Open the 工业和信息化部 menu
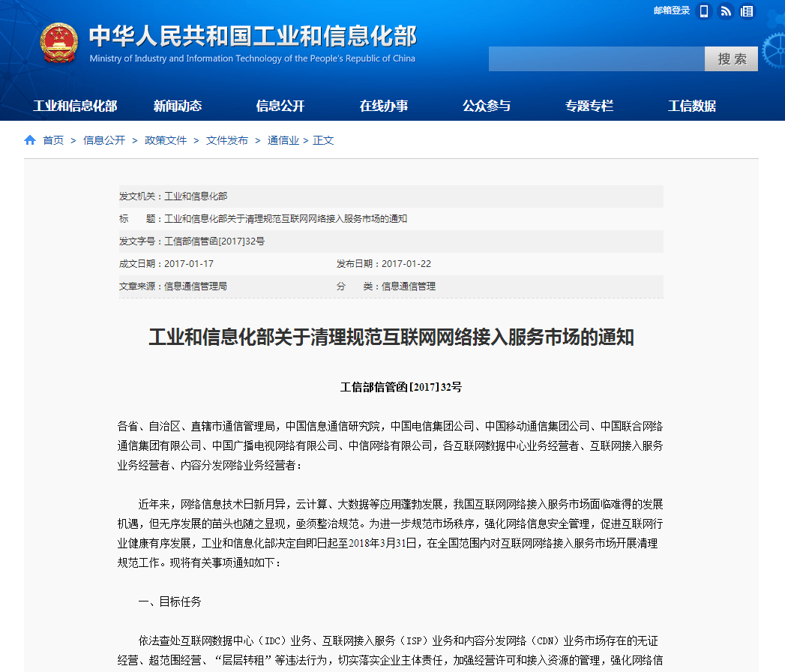The image size is (785, 672). click(75, 106)
